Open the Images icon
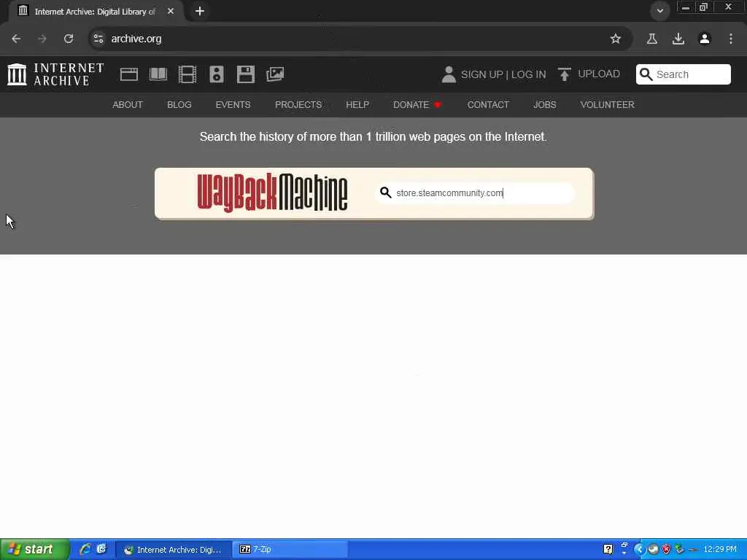 click(x=275, y=74)
